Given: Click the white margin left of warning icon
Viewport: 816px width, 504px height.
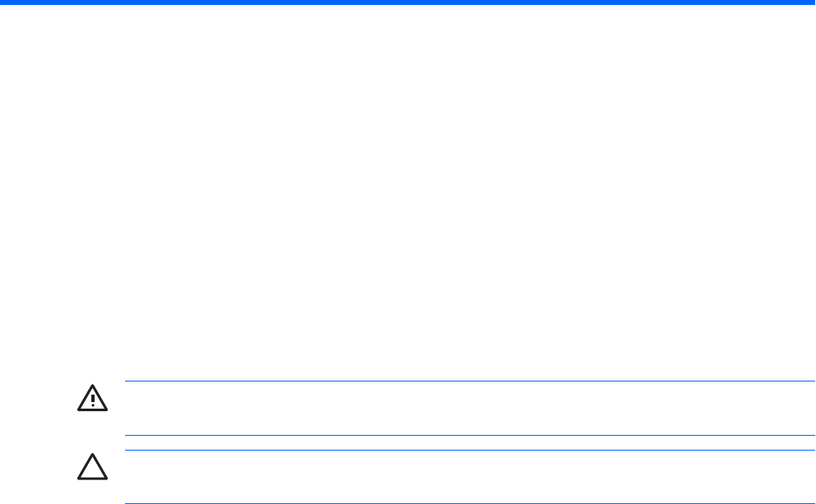Looking at the screenshot, I should [39, 398].
